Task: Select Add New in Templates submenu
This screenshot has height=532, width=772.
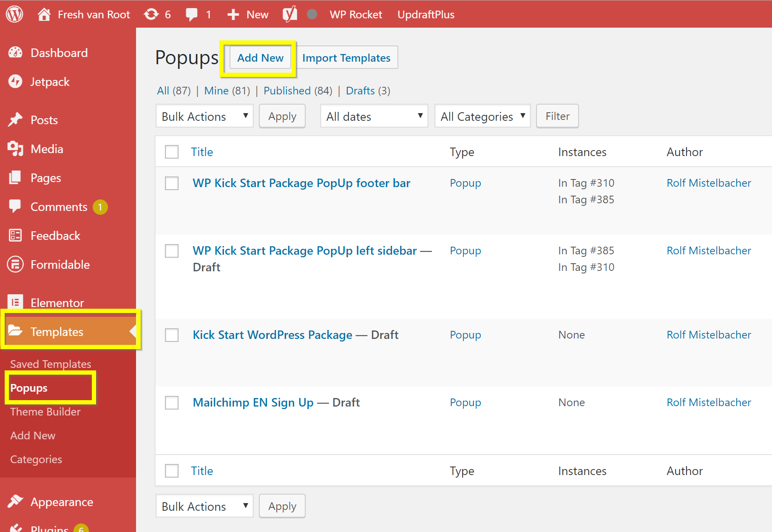Action: (x=33, y=435)
